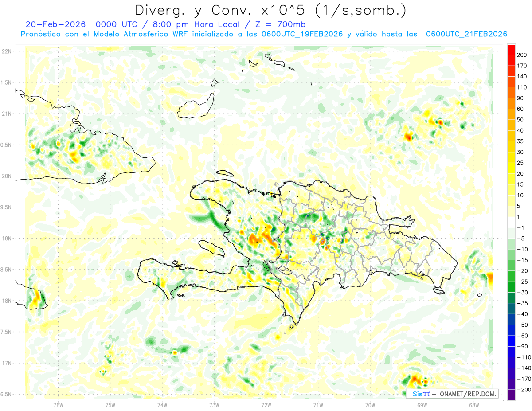
Task: Click the '18N' latitude label
Action: pyautogui.click(x=6, y=301)
